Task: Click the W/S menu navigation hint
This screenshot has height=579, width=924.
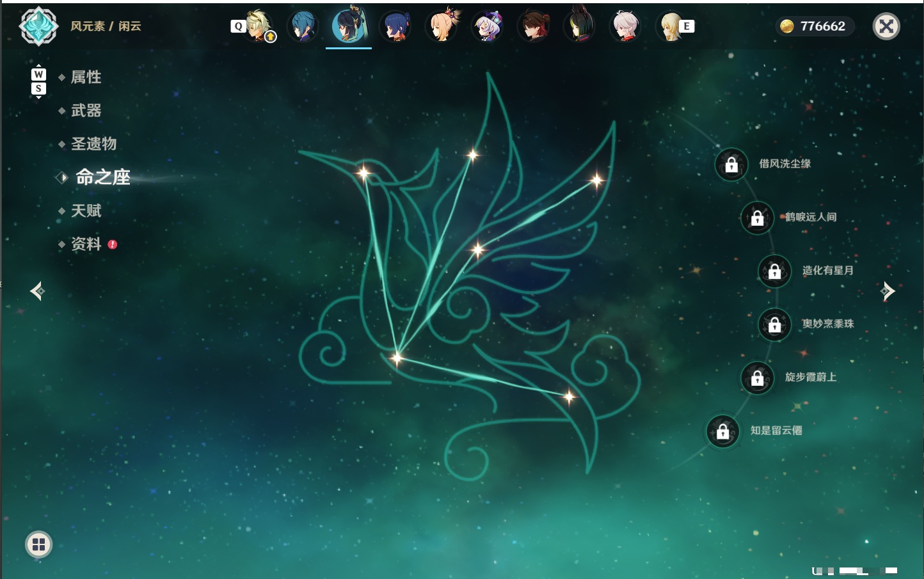Action: click(38, 81)
